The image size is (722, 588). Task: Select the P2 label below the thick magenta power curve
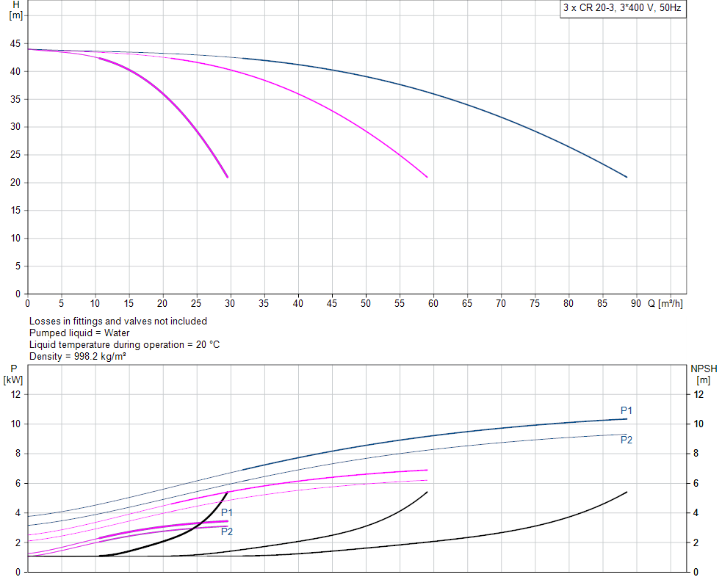click(x=227, y=532)
